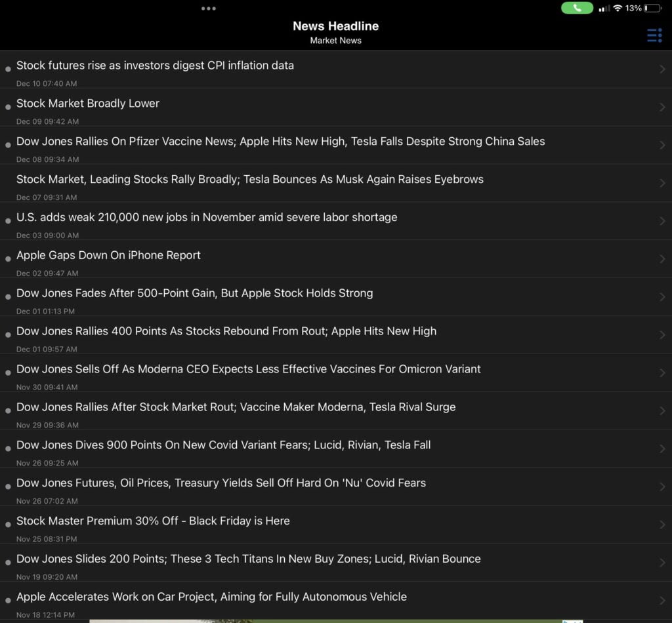Screen dimensions: 672x623
Task: Tap the unread dot beside 'Apple Gaps Down' headline
Action: (x=8, y=259)
